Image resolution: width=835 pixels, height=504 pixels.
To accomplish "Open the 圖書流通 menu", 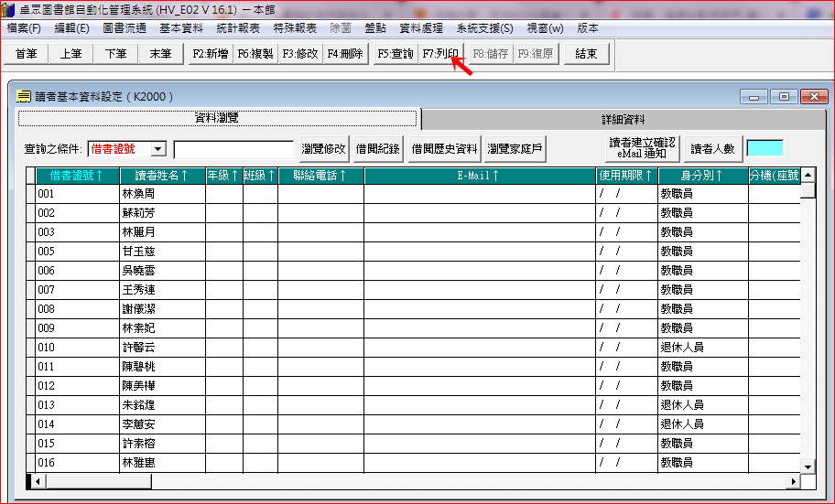I will pyautogui.click(x=125, y=28).
